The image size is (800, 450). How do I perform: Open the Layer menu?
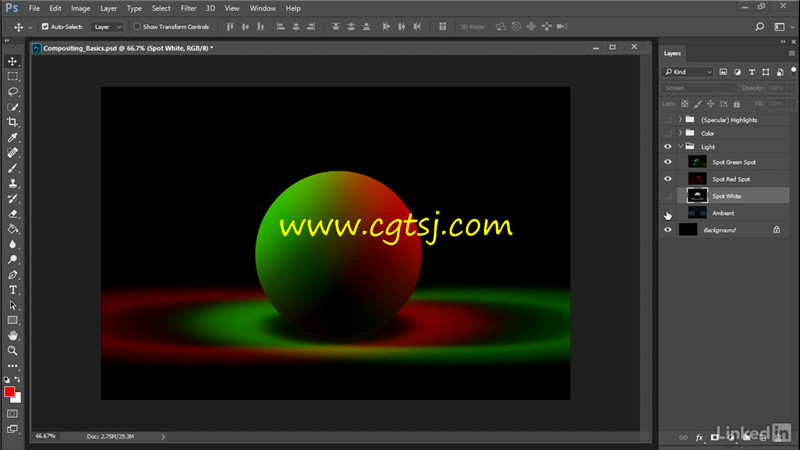tap(108, 8)
